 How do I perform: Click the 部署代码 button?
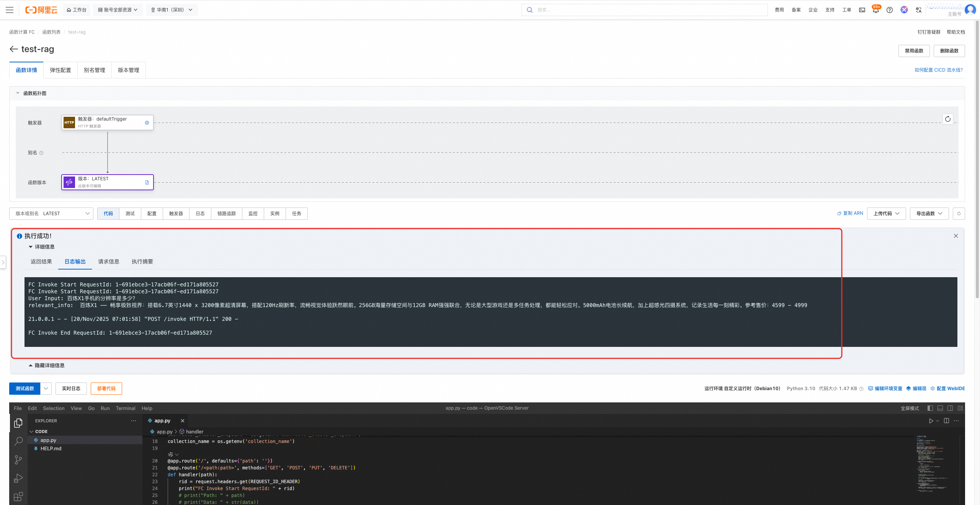click(x=106, y=389)
